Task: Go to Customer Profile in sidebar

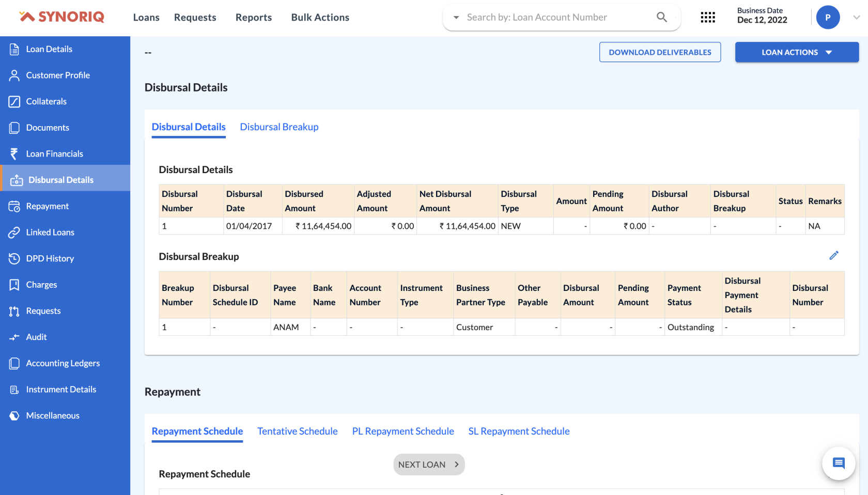Action: (58, 75)
